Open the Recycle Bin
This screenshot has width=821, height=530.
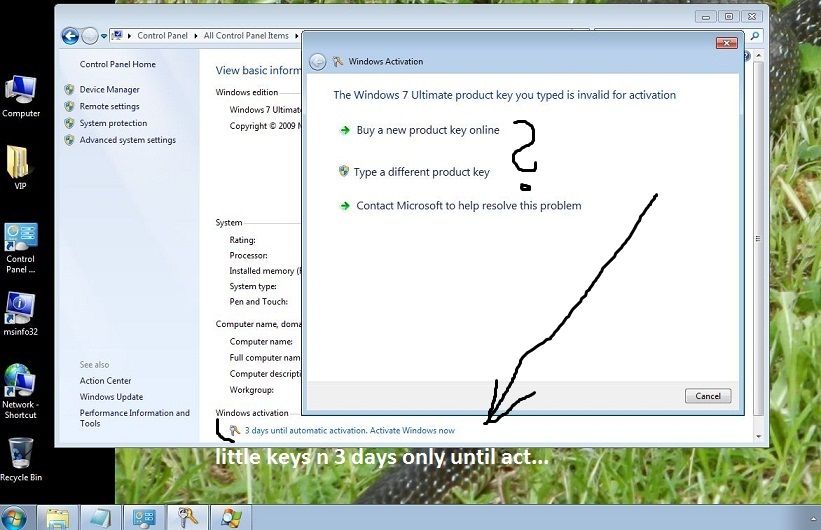pyautogui.click(x=21, y=459)
